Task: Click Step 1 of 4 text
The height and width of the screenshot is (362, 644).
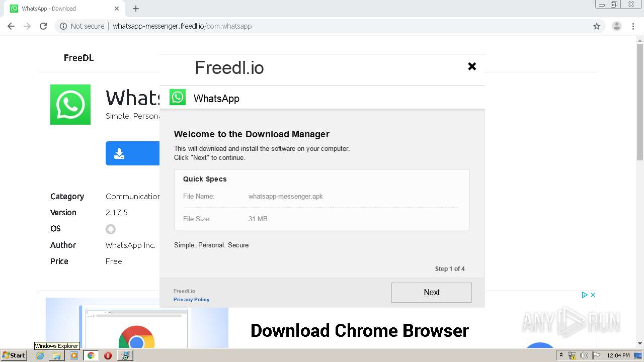Action: [x=450, y=269]
